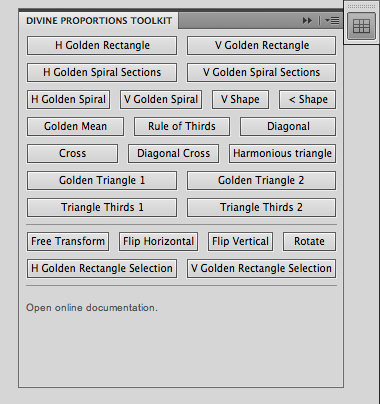The width and height of the screenshot is (380, 404).
Task: Choose the V Shape button
Action: tap(240, 99)
